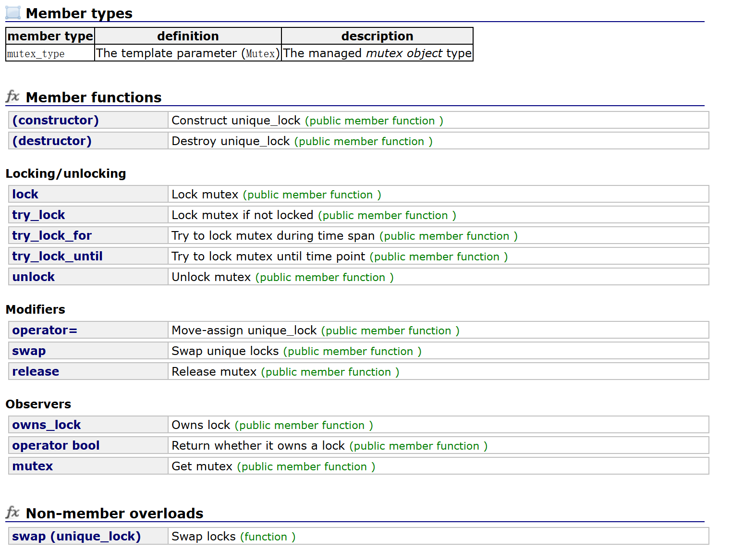Click 'Try to lock mutex until time point'
Viewport: 756px width, 551px height.
(268, 256)
